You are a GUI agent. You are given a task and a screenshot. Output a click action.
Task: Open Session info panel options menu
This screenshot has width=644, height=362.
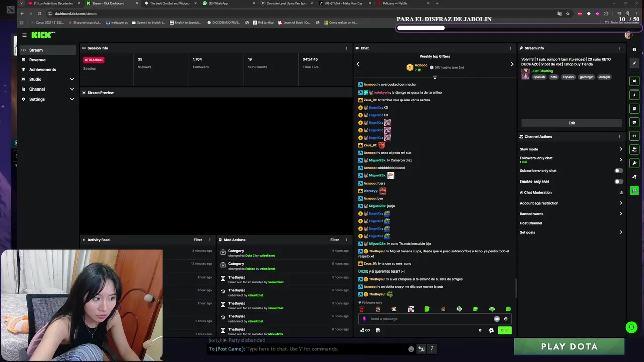[x=346, y=48]
